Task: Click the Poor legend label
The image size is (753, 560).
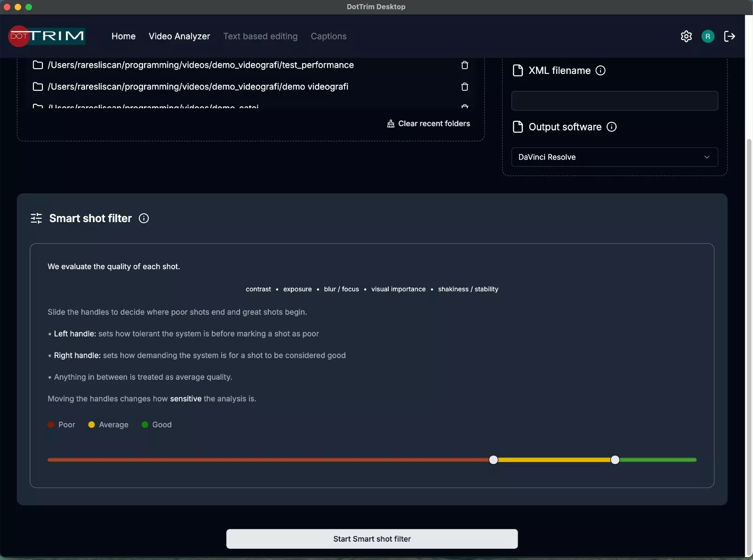Action: 66,424
